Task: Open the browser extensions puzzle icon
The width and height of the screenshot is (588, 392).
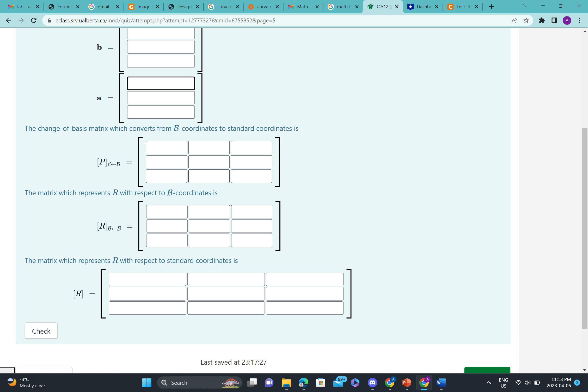Action: 542,20
